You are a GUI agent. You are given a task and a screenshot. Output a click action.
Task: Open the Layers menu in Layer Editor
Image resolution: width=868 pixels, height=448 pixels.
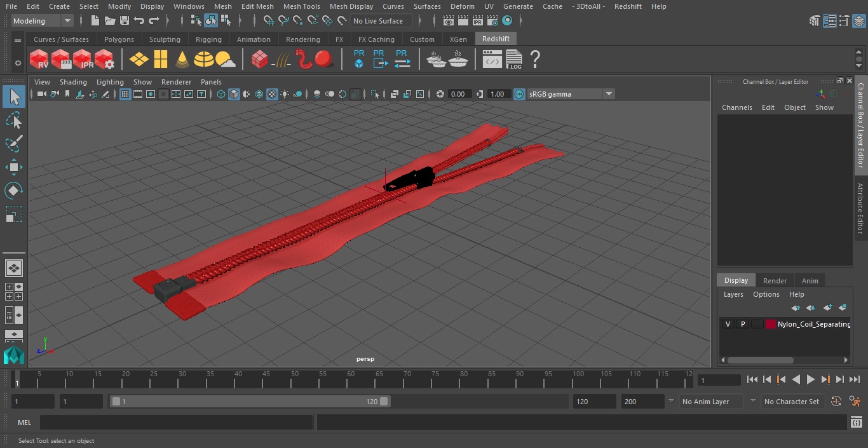tap(733, 294)
